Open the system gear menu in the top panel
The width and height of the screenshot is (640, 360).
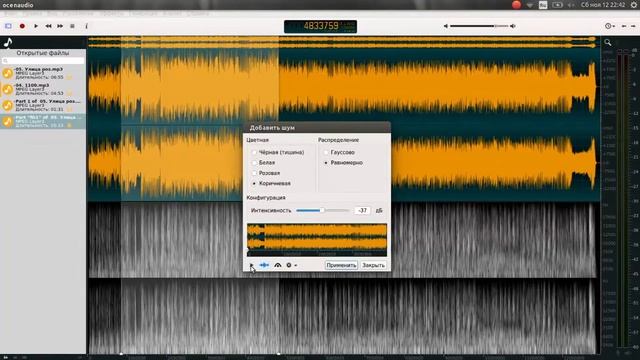pos(634,5)
